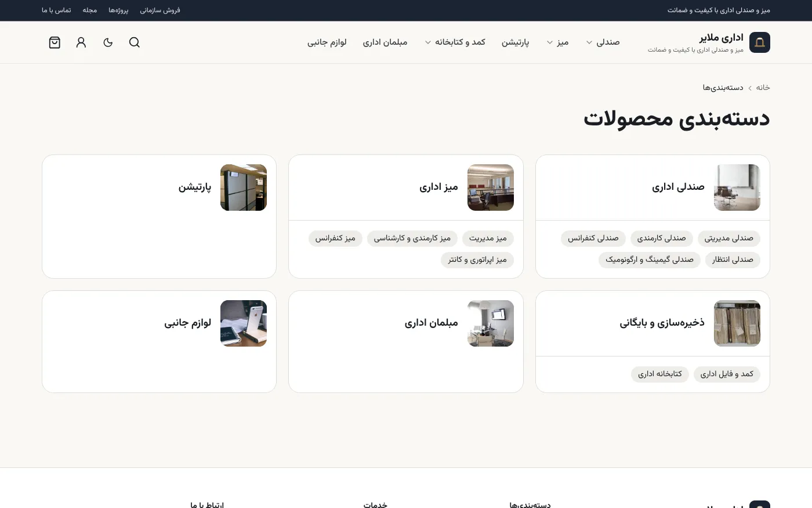Expand the صندلی menu dropdown
The image size is (812, 508).
[603, 42]
